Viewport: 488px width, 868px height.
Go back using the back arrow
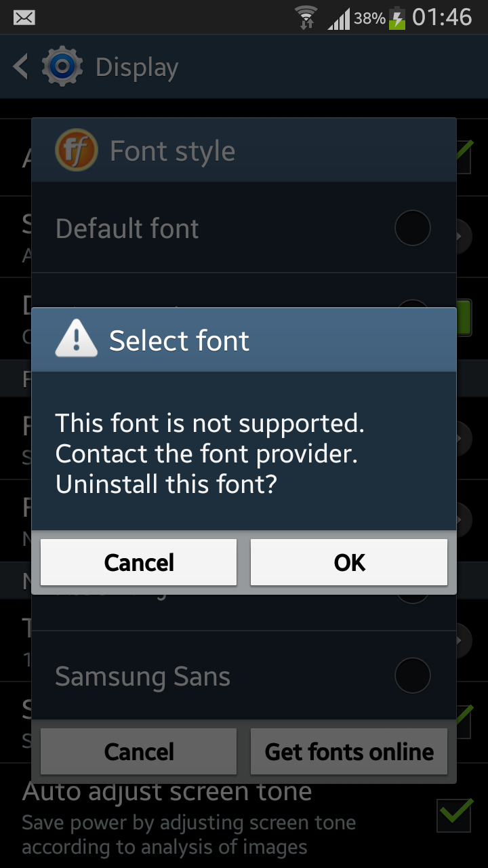pos(20,67)
